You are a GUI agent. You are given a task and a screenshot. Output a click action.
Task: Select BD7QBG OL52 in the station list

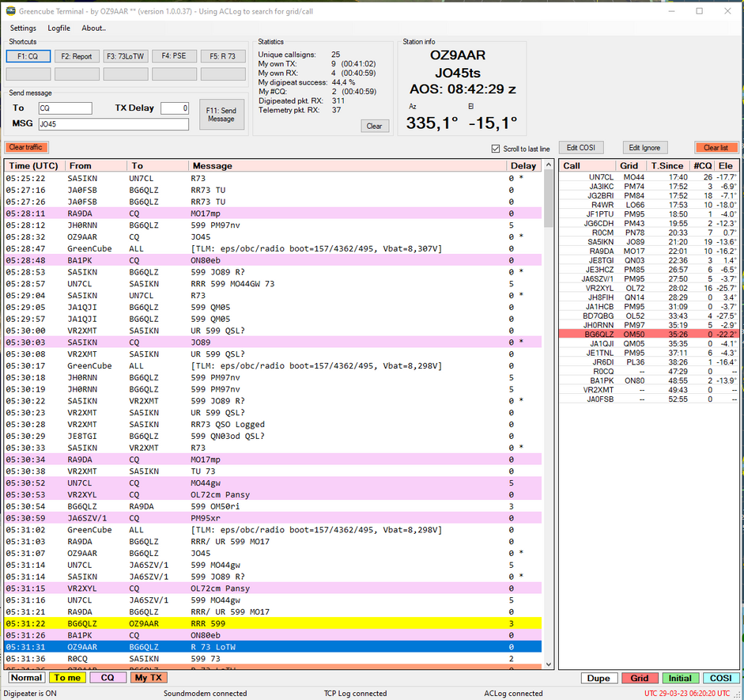[x=649, y=316]
